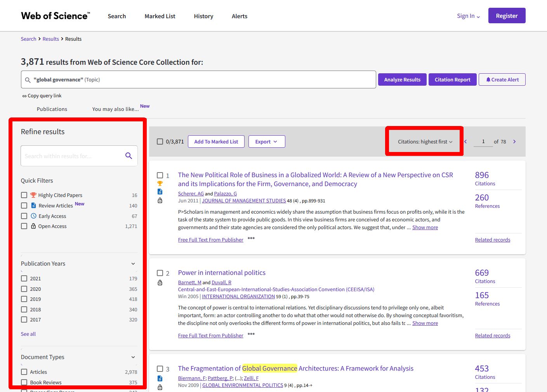This screenshot has width=547, height=392.
Task: Check publication year 2019
Action: pyautogui.click(x=24, y=299)
